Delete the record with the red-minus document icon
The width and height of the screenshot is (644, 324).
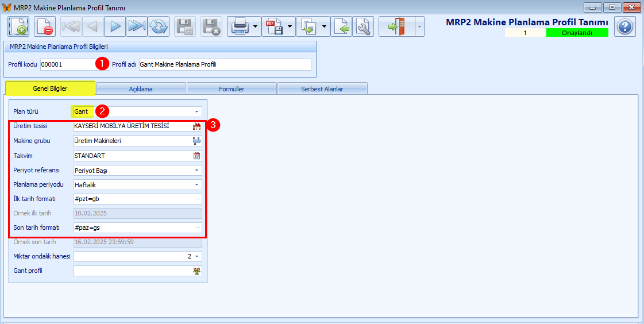pos(44,26)
